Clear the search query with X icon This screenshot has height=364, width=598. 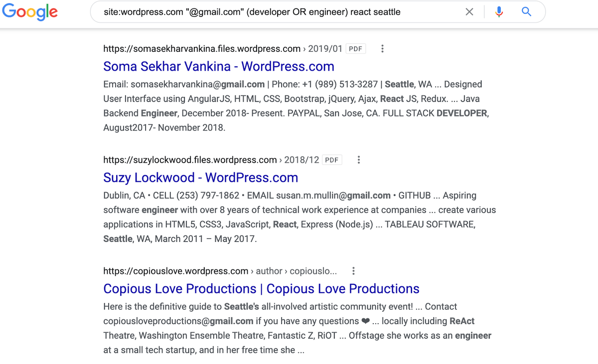click(469, 12)
